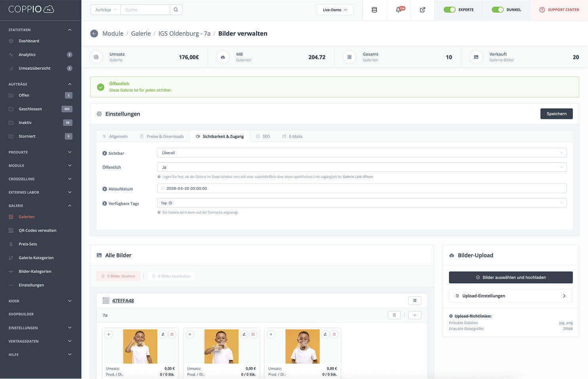Open the Live-Demo dropdown

[335, 10]
